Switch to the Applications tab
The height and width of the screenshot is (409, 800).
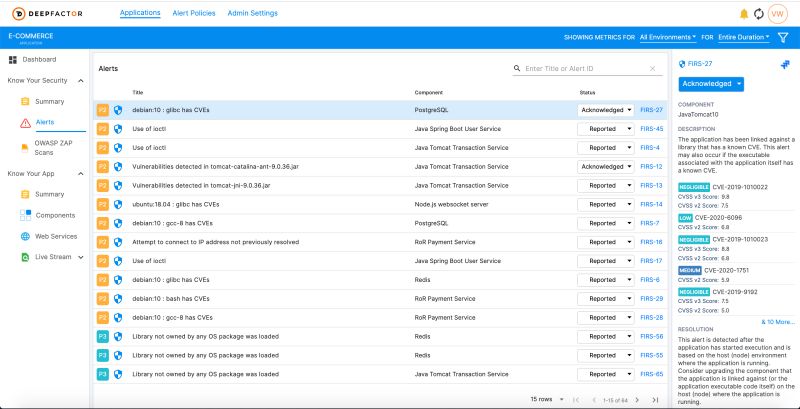(x=140, y=13)
